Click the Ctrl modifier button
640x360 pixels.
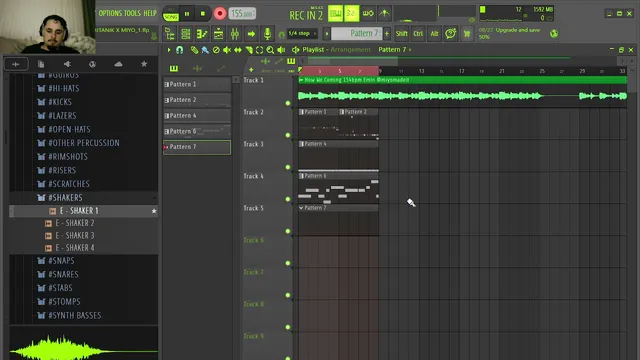click(x=418, y=34)
